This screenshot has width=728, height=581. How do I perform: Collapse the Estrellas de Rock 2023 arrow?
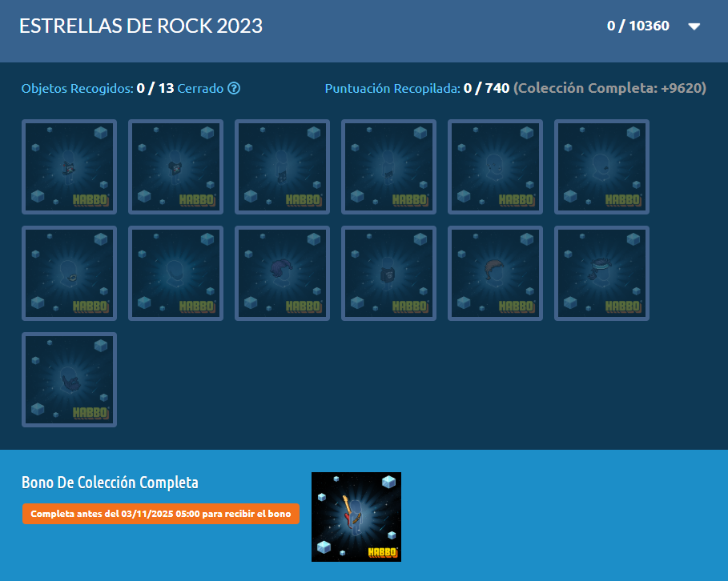pyautogui.click(x=694, y=26)
